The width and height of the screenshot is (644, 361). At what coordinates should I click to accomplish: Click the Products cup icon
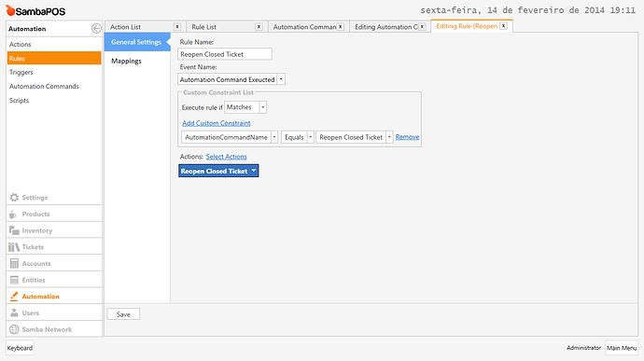(x=13, y=214)
